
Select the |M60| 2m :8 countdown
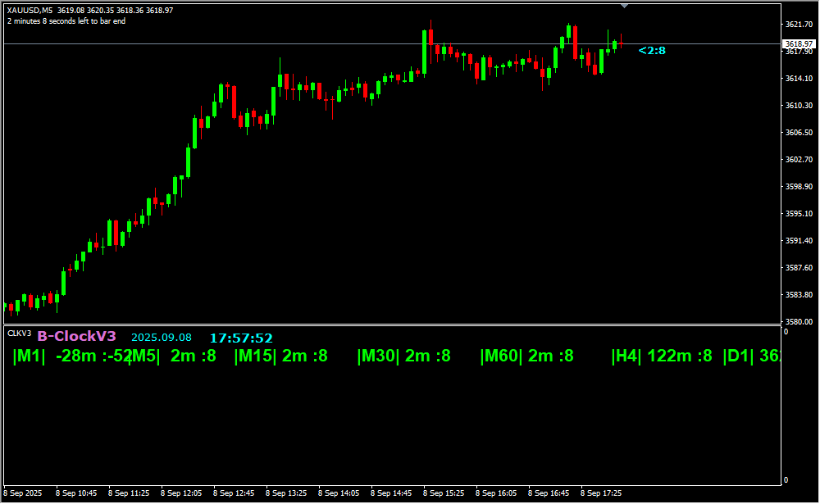click(x=526, y=356)
